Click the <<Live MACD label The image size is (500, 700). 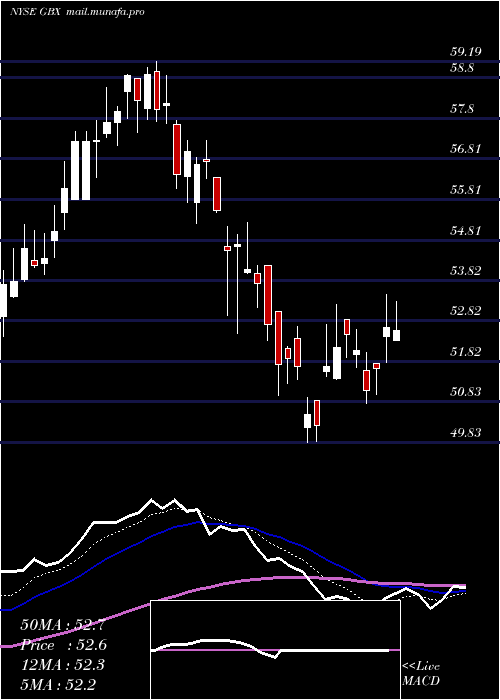(421, 674)
